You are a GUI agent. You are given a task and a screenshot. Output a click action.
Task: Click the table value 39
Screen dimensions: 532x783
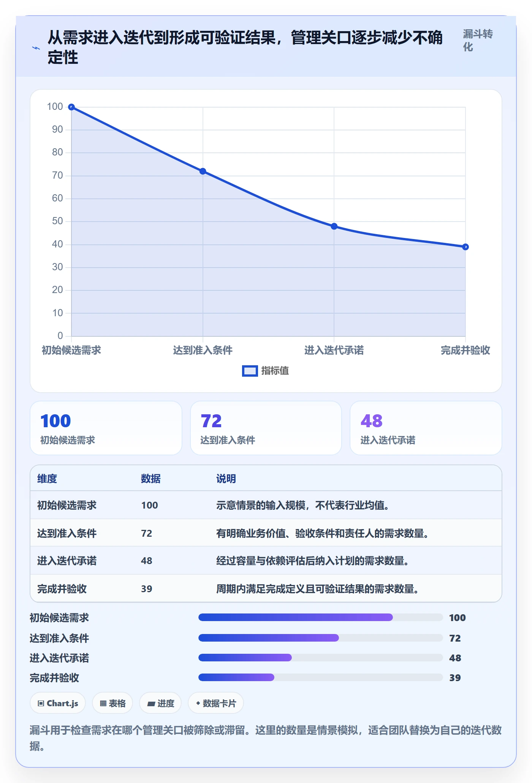pyautogui.click(x=147, y=589)
